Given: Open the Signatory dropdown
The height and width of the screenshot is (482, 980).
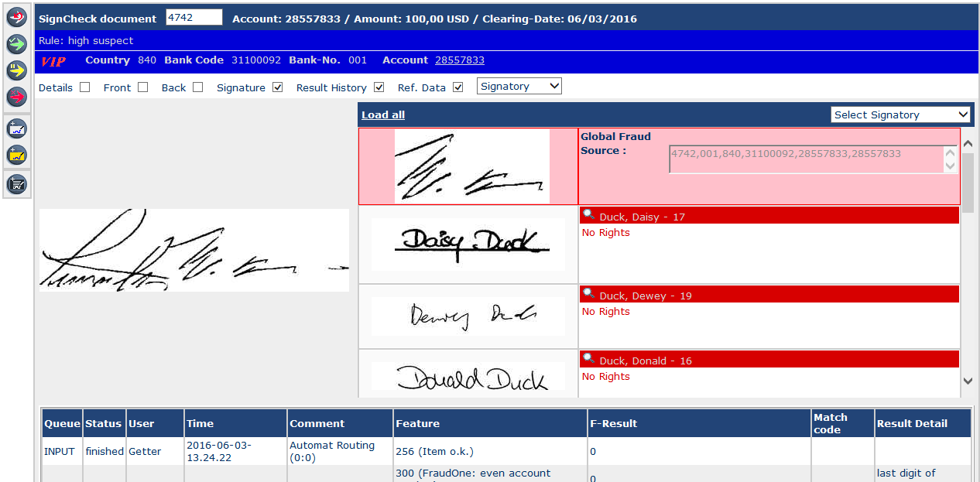Looking at the screenshot, I should point(519,87).
